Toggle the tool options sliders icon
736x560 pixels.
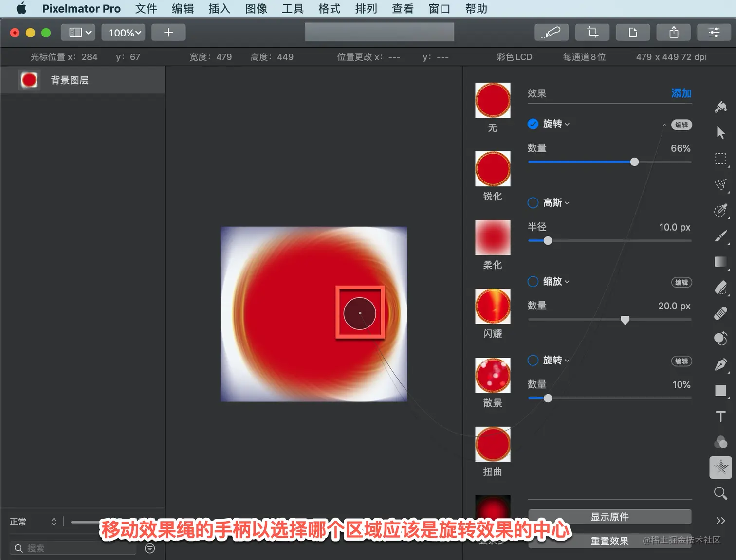[x=714, y=33]
